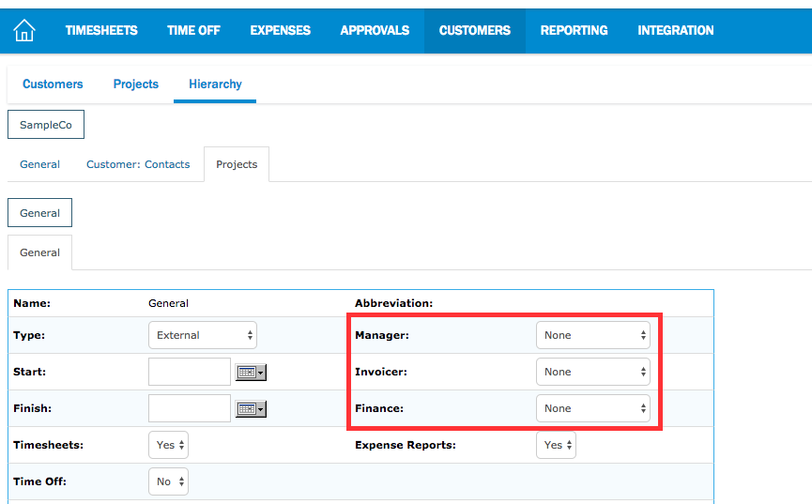Screen dimensions: 812x504
Task: Open the Time Off No dropdown
Action: 168,481
